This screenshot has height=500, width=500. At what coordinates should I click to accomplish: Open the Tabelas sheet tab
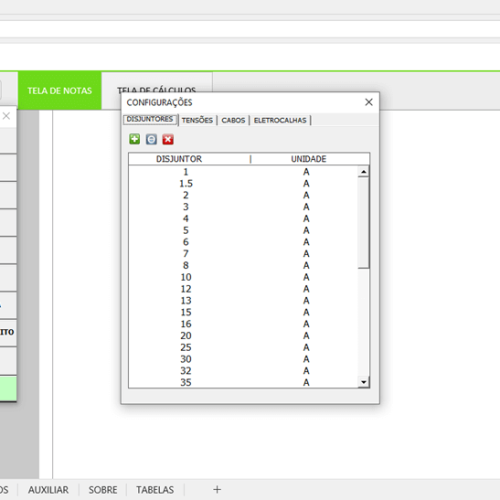(155, 490)
